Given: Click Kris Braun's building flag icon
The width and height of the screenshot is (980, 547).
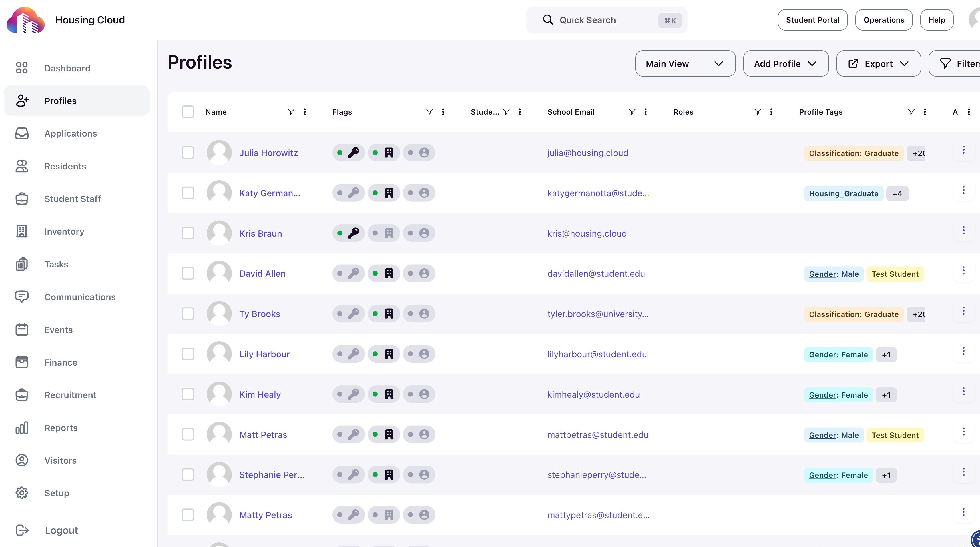Looking at the screenshot, I should [389, 233].
